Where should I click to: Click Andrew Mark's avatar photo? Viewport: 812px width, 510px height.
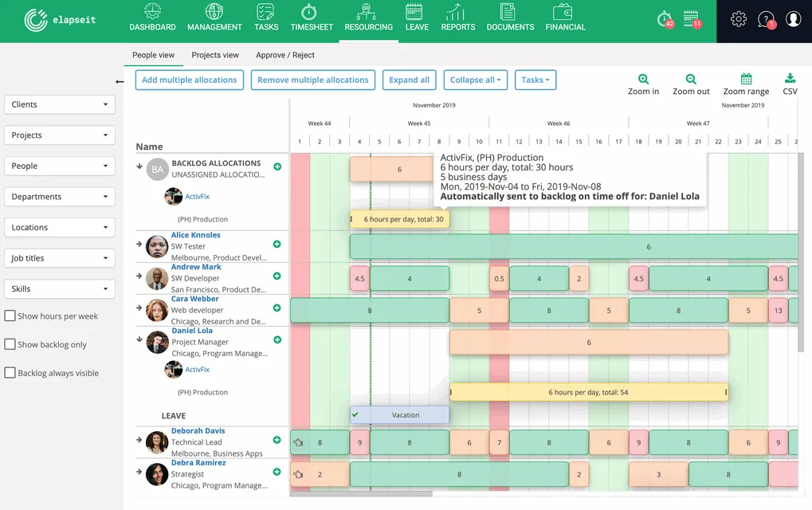pos(157,279)
